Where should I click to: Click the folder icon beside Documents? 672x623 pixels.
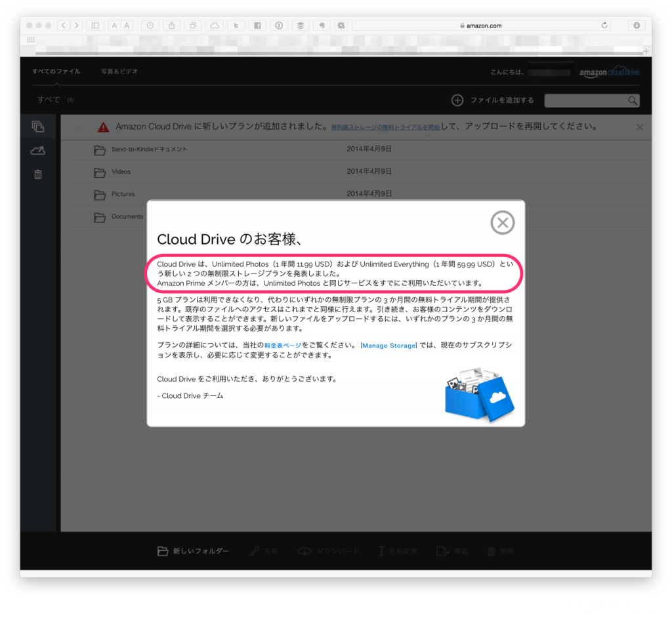pos(100,217)
